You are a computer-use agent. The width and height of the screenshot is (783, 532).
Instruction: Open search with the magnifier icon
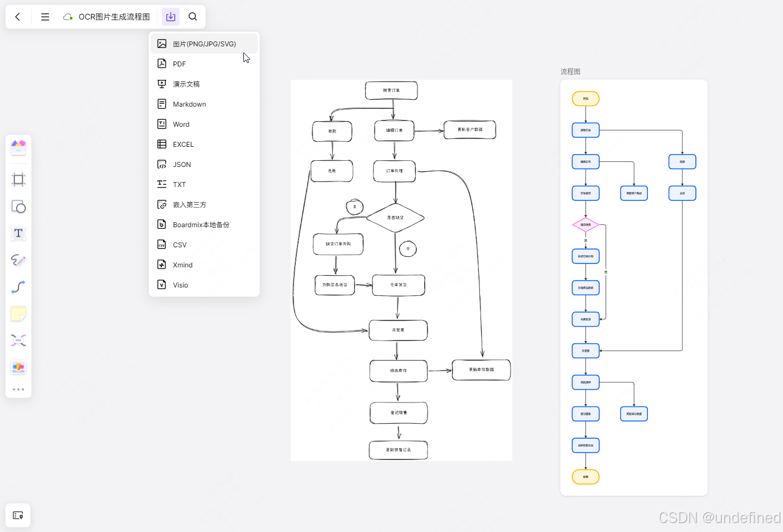pos(193,17)
